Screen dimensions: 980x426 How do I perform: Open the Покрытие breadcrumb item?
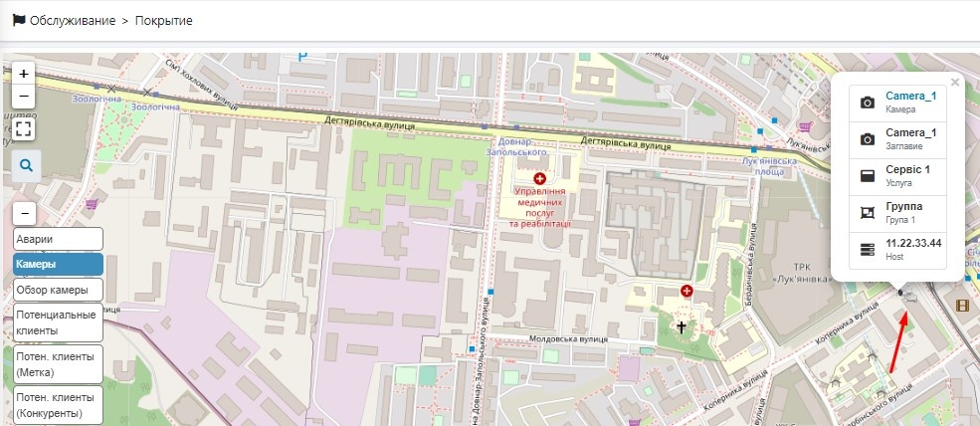click(x=164, y=21)
